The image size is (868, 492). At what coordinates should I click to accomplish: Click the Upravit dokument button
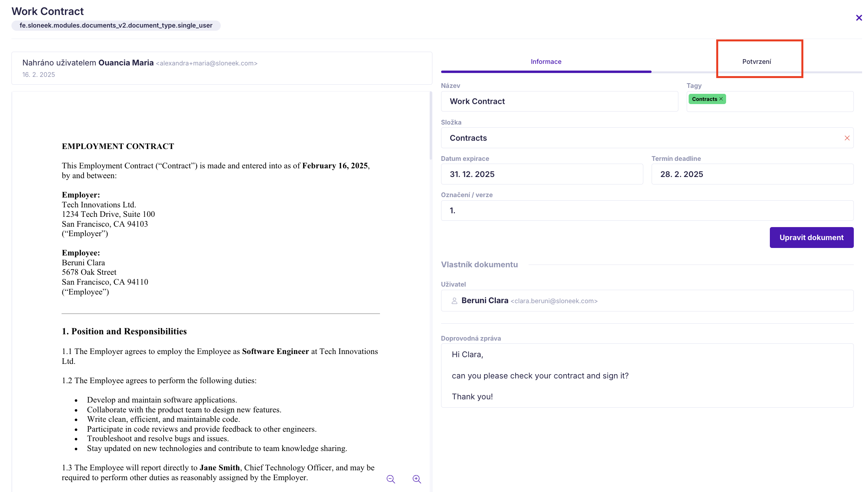point(811,237)
